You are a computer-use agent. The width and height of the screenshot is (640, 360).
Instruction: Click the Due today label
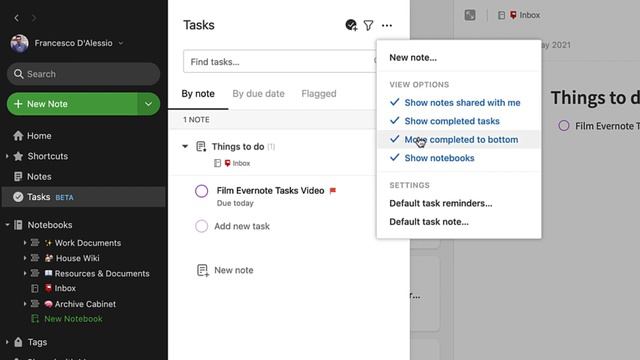(x=235, y=203)
